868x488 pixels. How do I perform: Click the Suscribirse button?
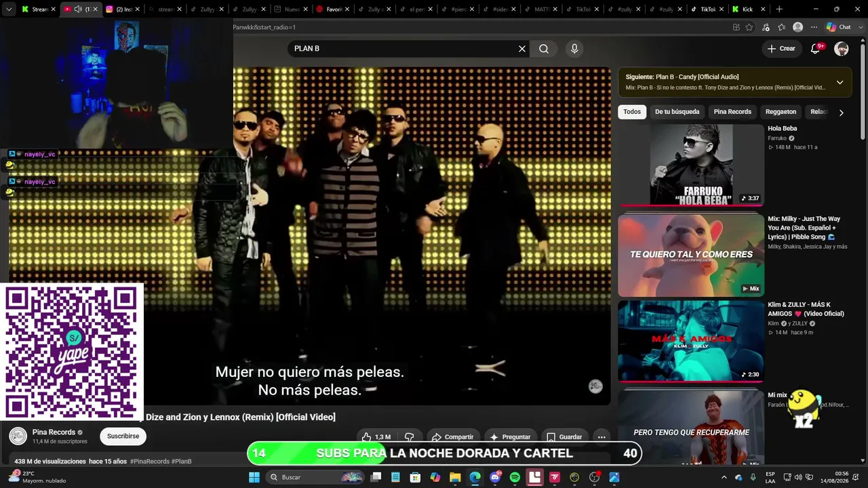coord(123,436)
